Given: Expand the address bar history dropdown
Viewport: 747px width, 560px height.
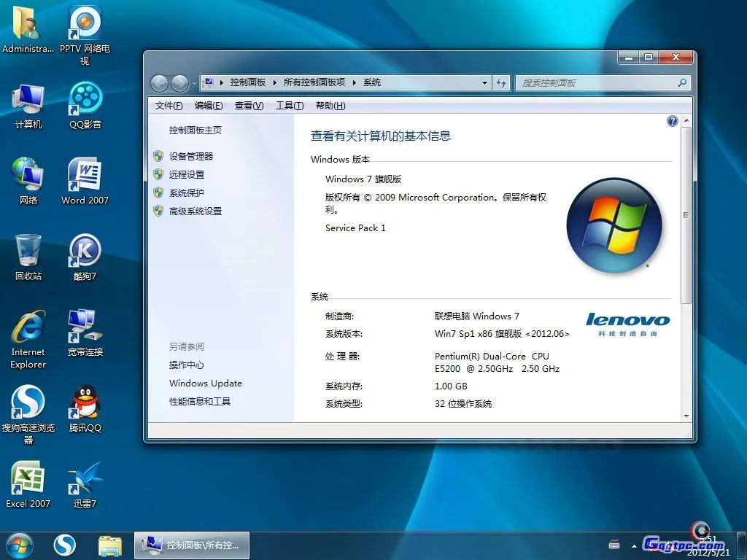Looking at the screenshot, I should 484,83.
